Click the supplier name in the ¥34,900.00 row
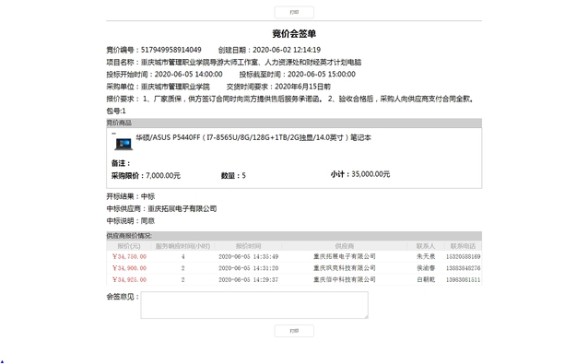588x364 pixels. pyautogui.click(x=345, y=268)
